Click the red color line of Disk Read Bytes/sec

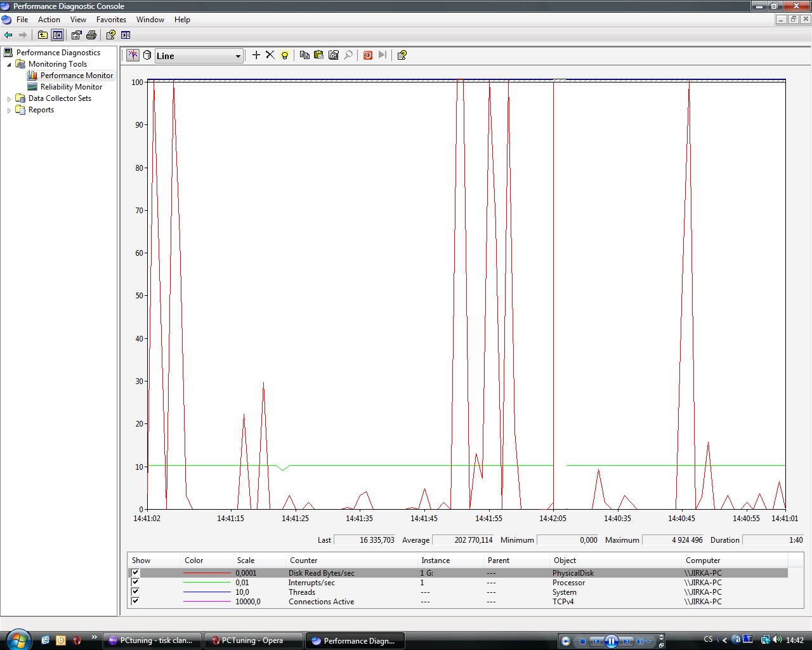207,573
